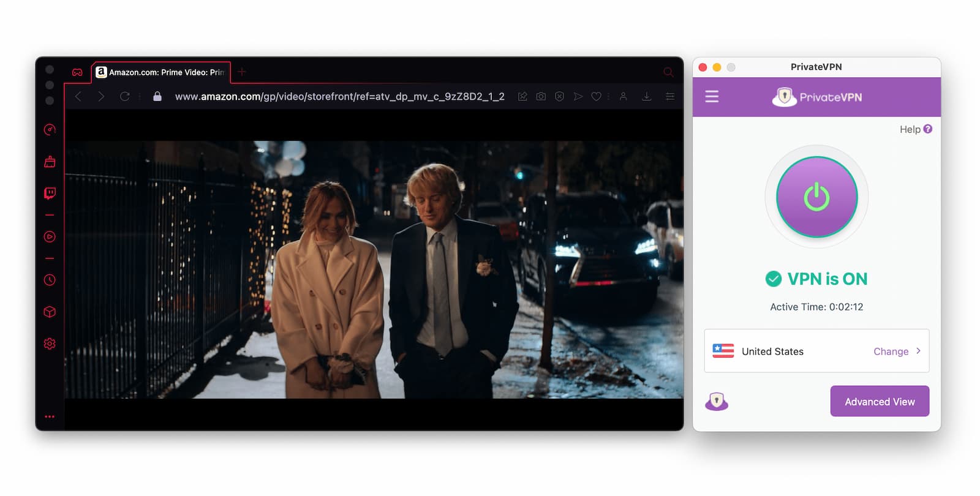
Task: Take a snapshot with the camera icon
Action: point(541,97)
